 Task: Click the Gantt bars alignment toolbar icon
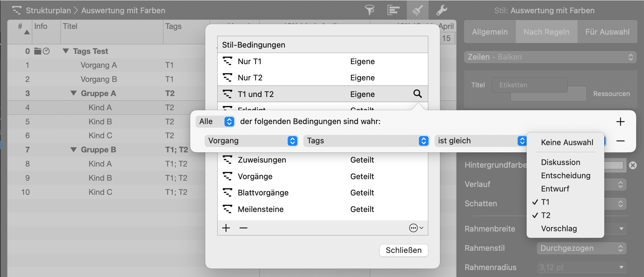coord(393,10)
